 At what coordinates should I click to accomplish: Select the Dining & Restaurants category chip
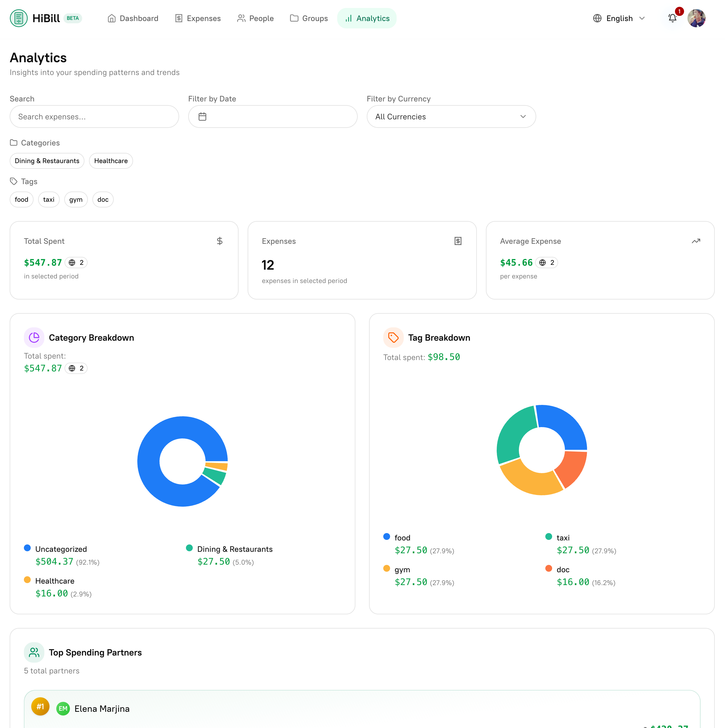point(47,161)
